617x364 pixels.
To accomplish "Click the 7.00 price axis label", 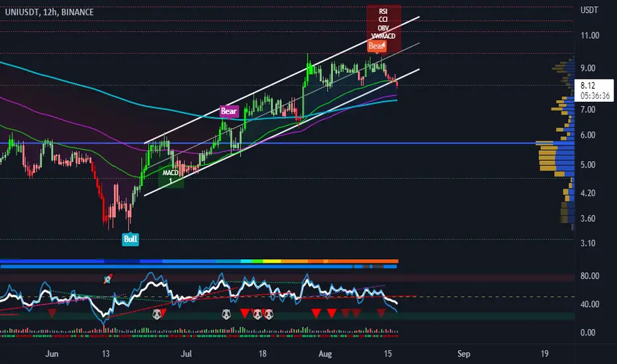I will click(x=587, y=109).
